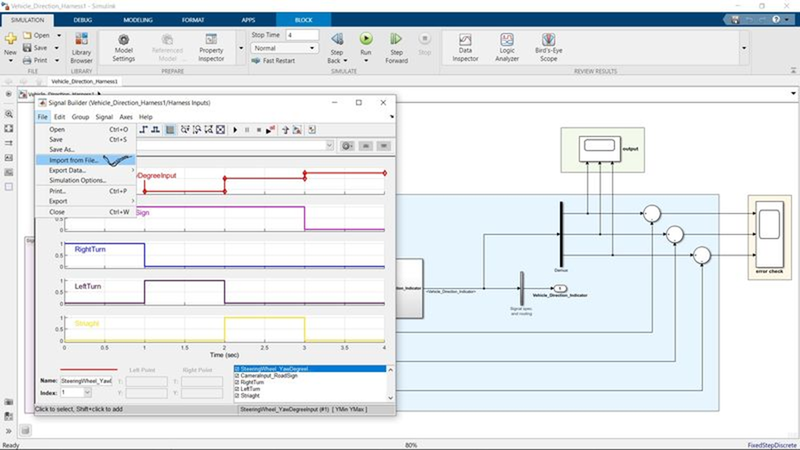Screen dimensions: 800x450
Task: Click the fit-to-view icon in Signal Builder toolbar
Action: (220, 130)
